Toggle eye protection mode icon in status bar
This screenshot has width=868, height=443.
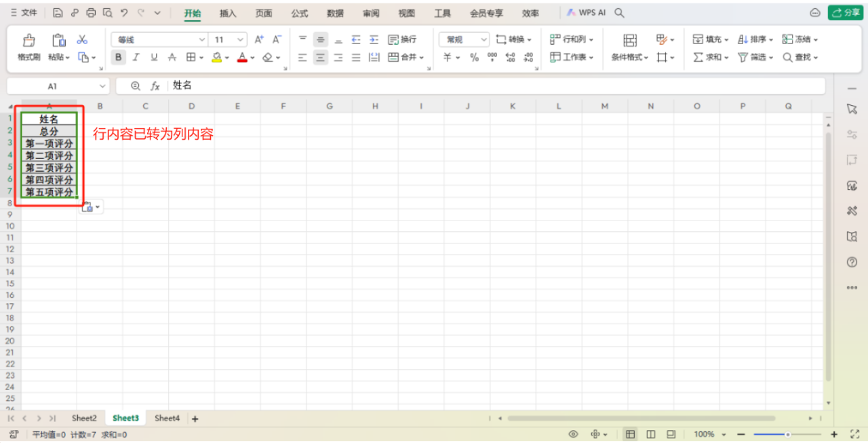[573, 434]
